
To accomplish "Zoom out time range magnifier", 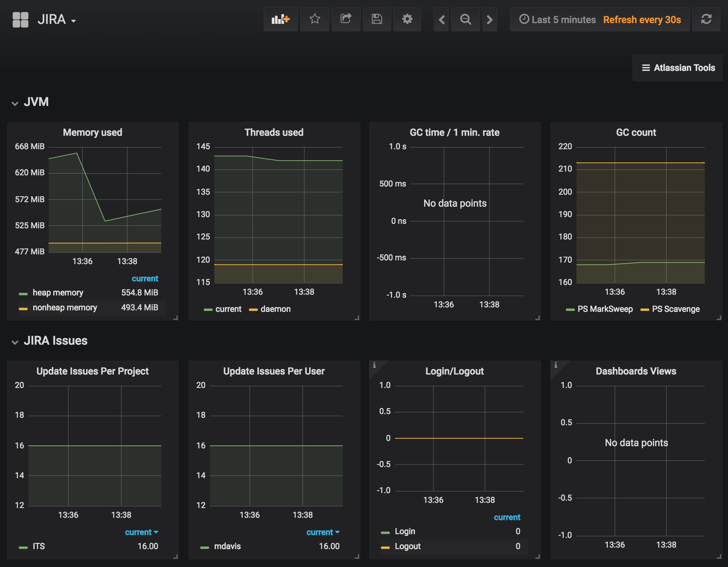I will [466, 19].
